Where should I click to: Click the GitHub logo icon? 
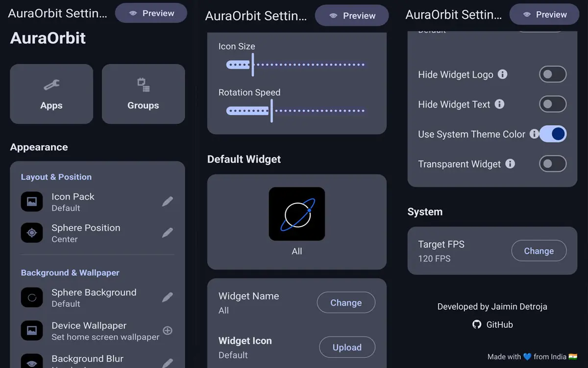click(477, 324)
